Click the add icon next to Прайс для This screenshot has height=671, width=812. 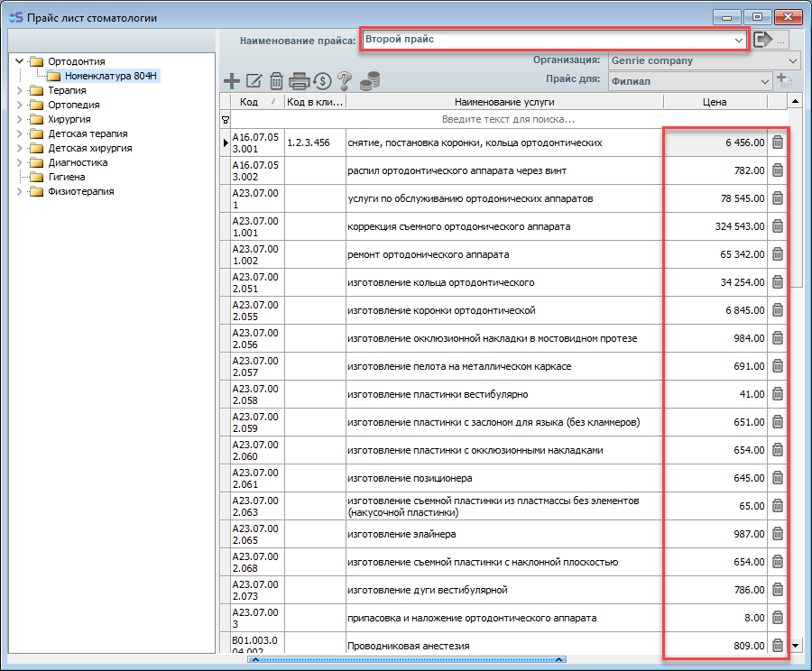pos(784,80)
